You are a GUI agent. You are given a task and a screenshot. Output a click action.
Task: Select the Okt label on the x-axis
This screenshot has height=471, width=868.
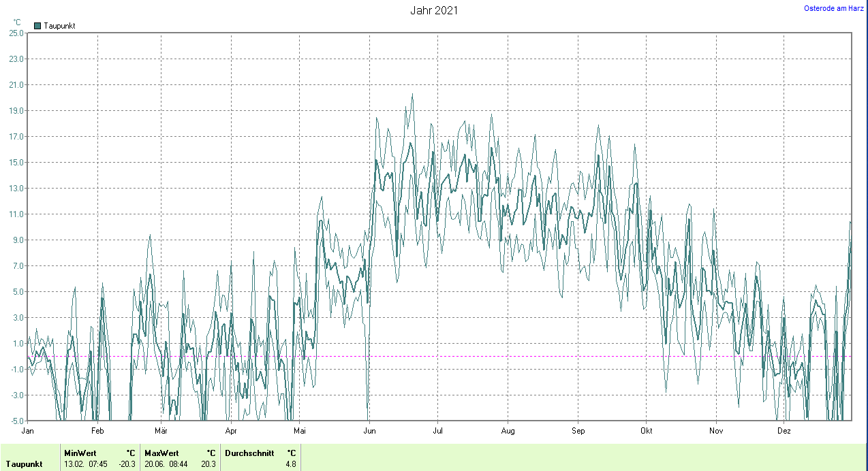(647, 431)
